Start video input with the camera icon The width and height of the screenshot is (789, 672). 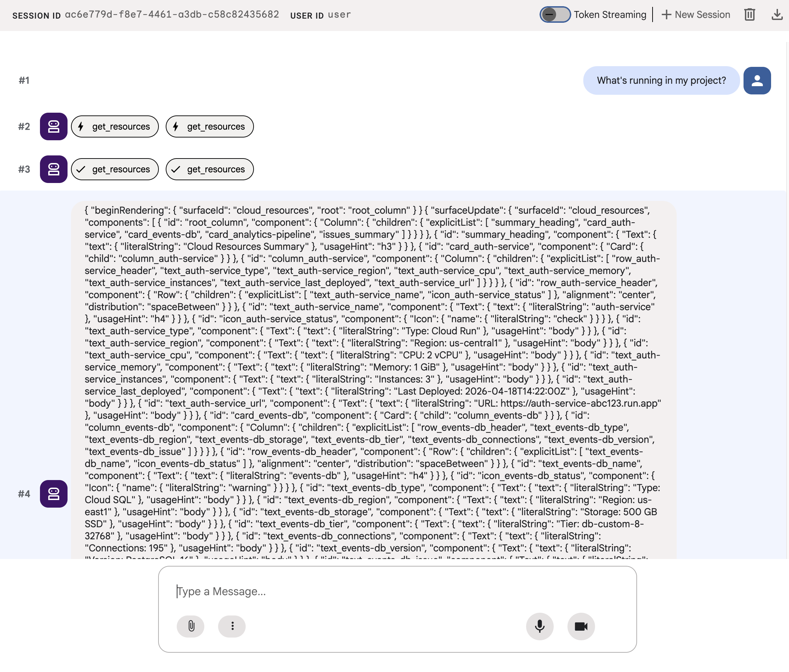coord(580,626)
